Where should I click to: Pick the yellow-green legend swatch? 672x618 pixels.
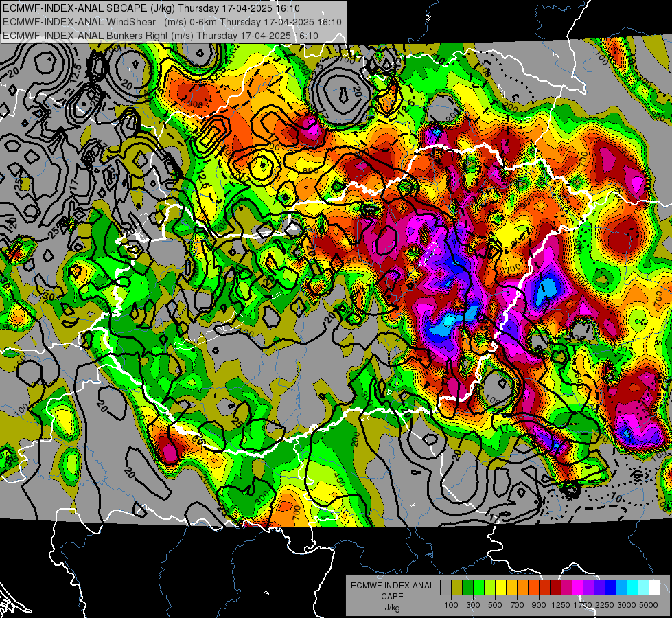(x=489, y=588)
